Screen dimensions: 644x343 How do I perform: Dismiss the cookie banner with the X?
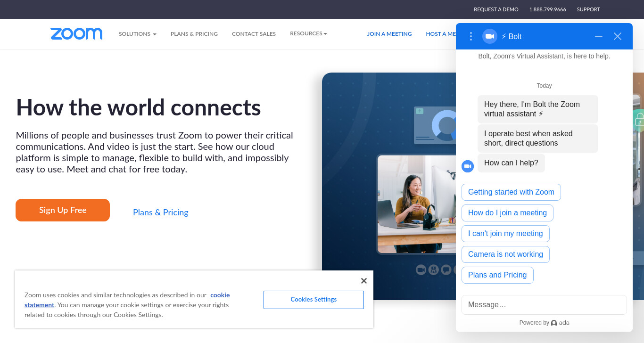point(364,281)
